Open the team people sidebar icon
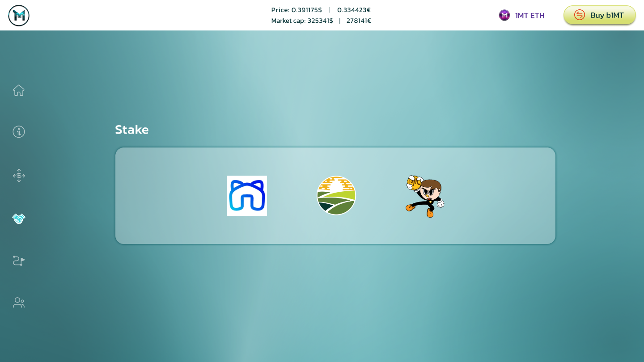Image resolution: width=644 pixels, height=362 pixels. coord(19,303)
